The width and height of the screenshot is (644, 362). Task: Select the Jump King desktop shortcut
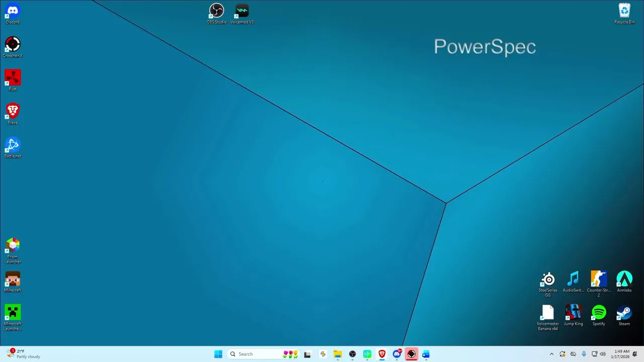click(x=573, y=316)
